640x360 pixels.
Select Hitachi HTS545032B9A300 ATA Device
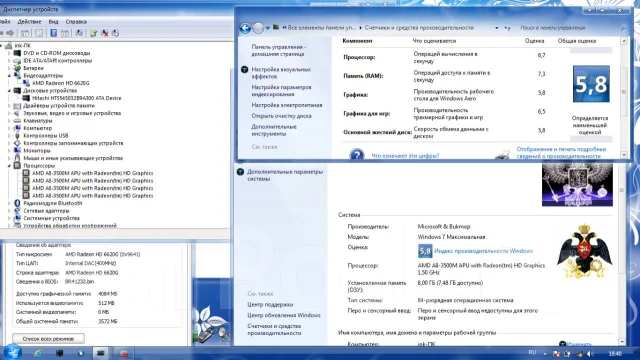(76, 98)
